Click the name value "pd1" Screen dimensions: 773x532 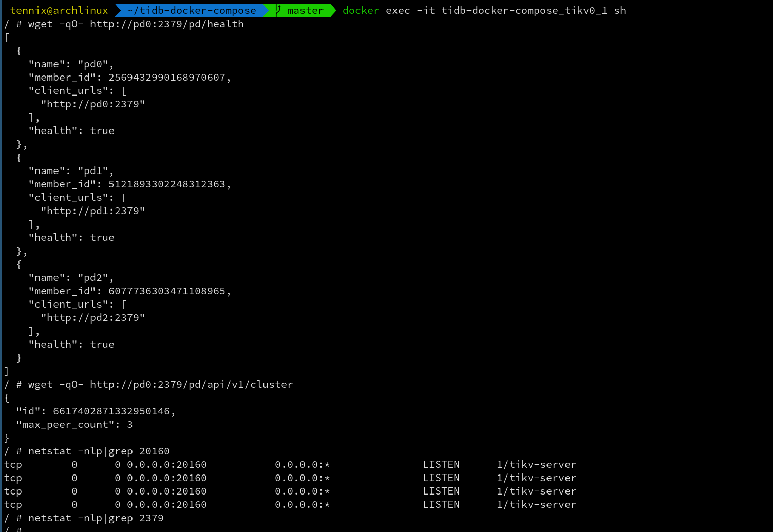(x=93, y=170)
